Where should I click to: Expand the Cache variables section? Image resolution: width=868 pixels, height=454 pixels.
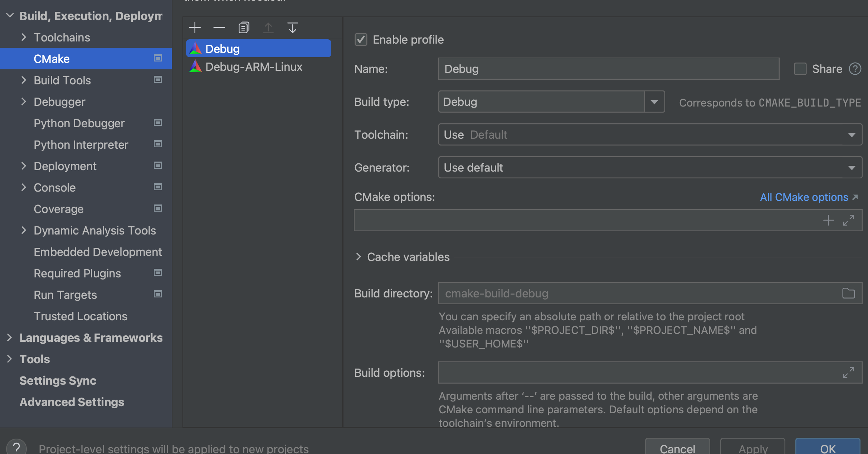[359, 257]
